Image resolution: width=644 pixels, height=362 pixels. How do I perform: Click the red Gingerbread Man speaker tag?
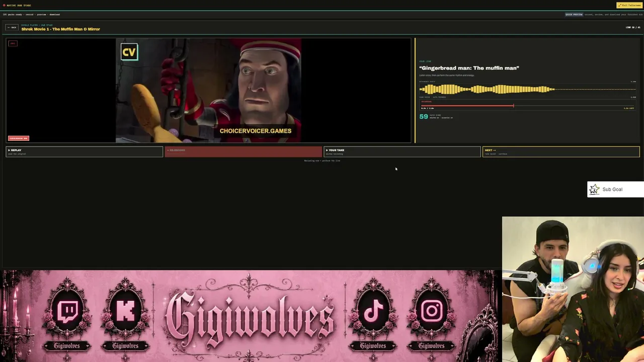coord(19,138)
